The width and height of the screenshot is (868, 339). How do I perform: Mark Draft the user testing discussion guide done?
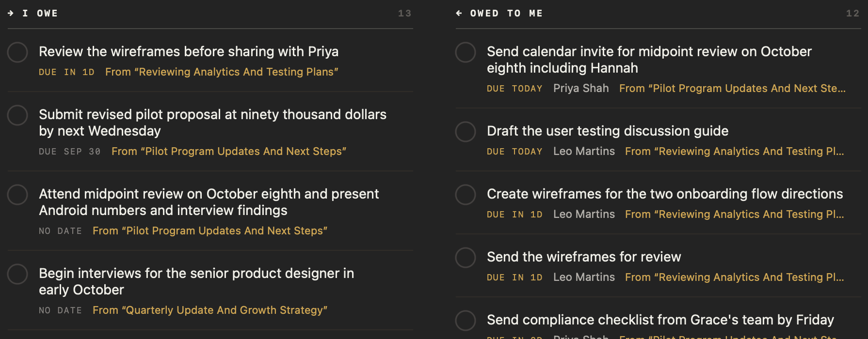[x=466, y=132]
